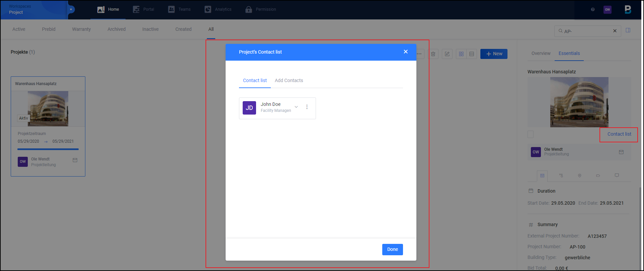644x271 pixels.
Task: Click the trash delete icon in toolbar
Action: coord(433,54)
